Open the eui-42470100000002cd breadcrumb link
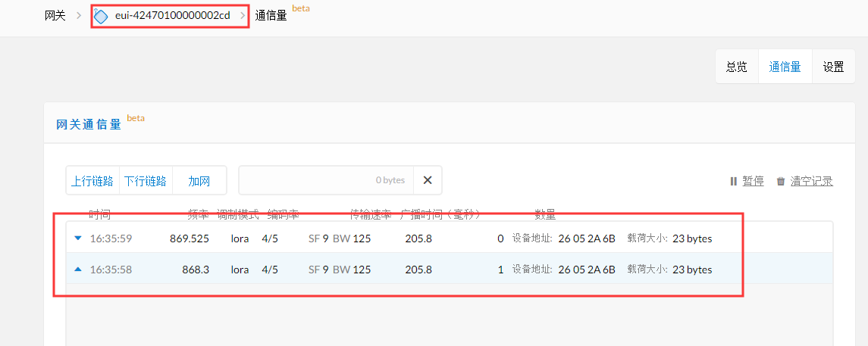Image resolution: width=868 pixels, height=346 pixels. [173, 16]
